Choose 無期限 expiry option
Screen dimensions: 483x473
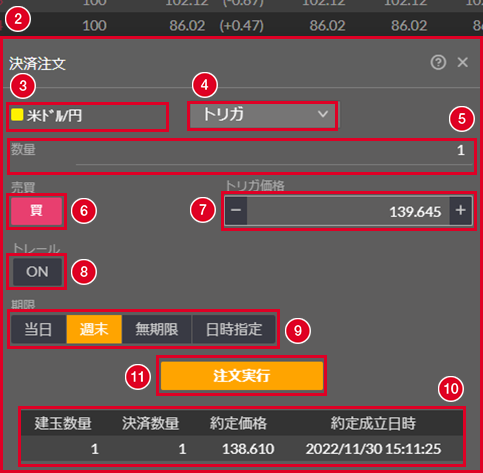tap(157, 329)
